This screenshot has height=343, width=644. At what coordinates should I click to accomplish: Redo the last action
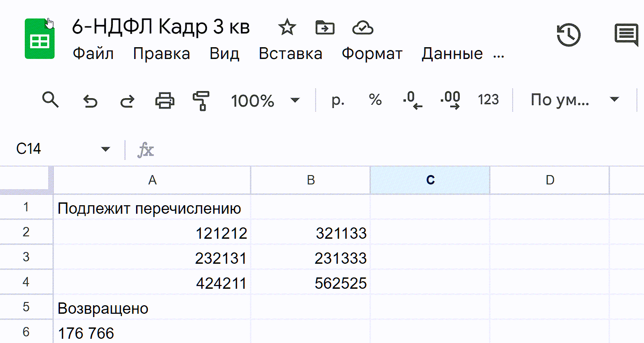(x=127, y=100)
